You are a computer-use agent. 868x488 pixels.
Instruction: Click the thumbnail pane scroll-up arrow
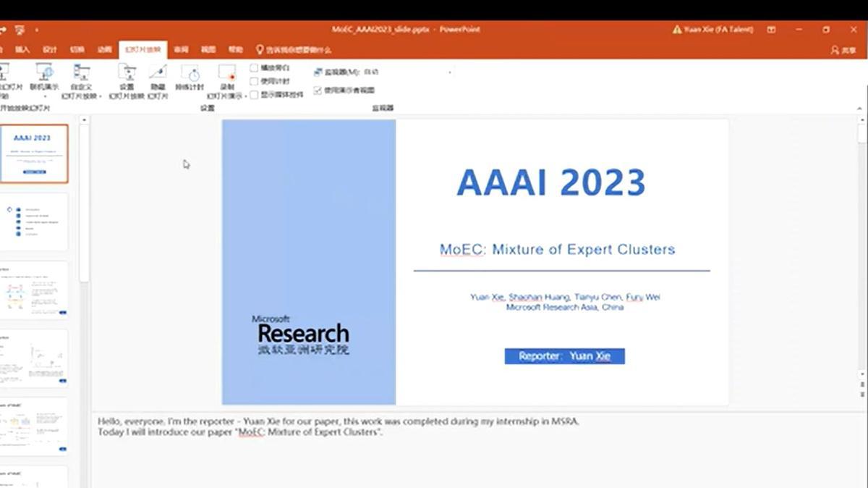(84, 120)
